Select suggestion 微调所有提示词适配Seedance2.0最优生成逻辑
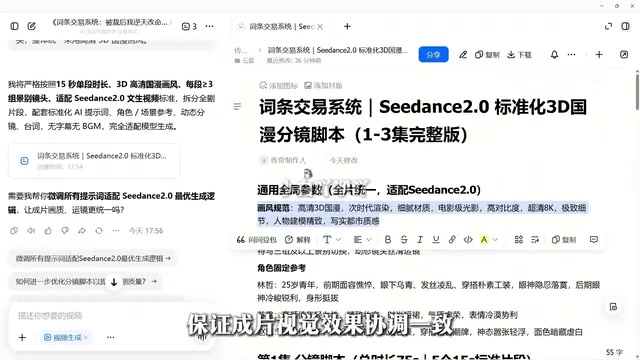The image size is (640, 360). click(93, 258)
